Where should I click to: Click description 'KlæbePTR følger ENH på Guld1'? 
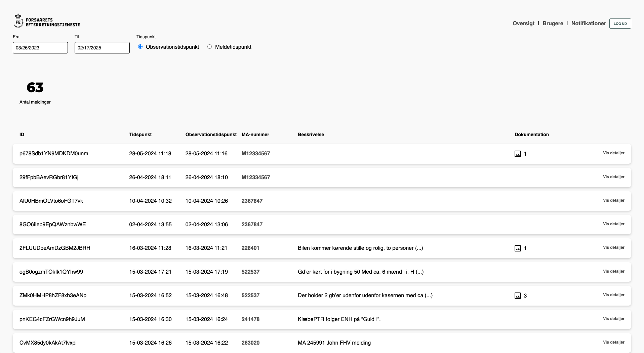coord(339,319)
